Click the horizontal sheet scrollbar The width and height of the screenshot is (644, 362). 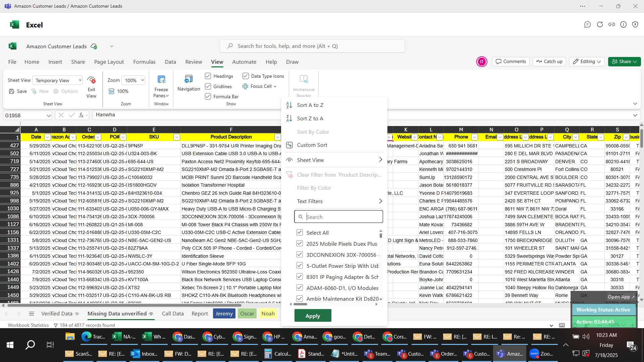point(124,305)
